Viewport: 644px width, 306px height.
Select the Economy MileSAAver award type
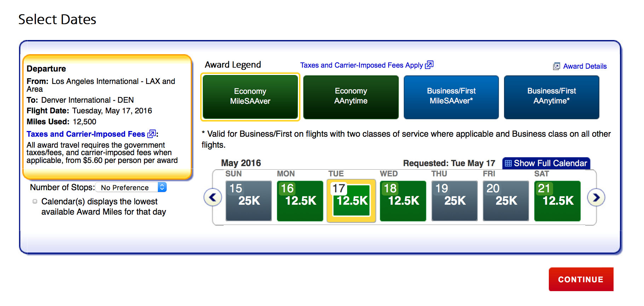click(x=250, y=97)
